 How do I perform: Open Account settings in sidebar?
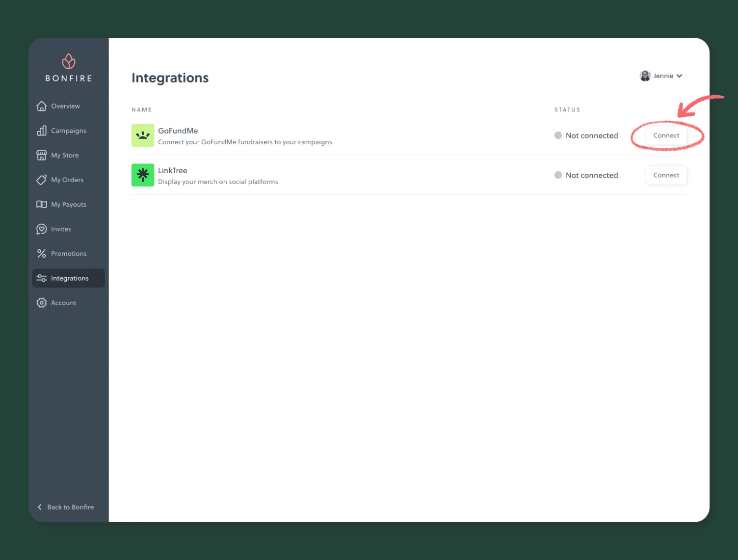[x=69, y=303]
